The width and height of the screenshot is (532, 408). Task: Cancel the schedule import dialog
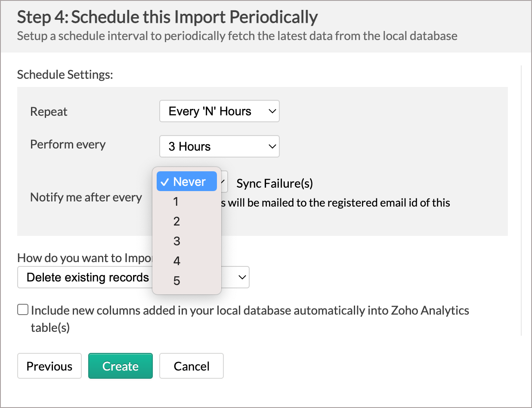click(x=192, y=366)
